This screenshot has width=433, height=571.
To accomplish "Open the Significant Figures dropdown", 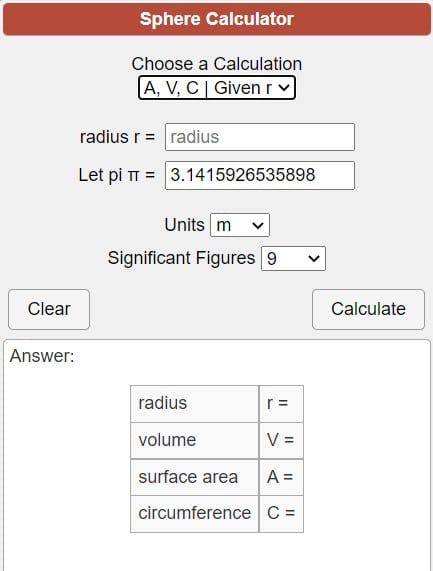I will (x=293, y=259).
